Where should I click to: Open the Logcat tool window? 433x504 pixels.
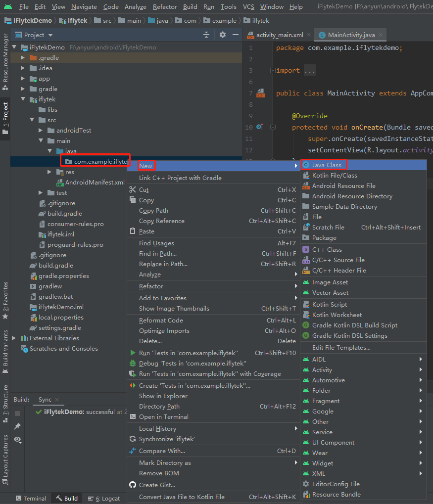[103, 498]
